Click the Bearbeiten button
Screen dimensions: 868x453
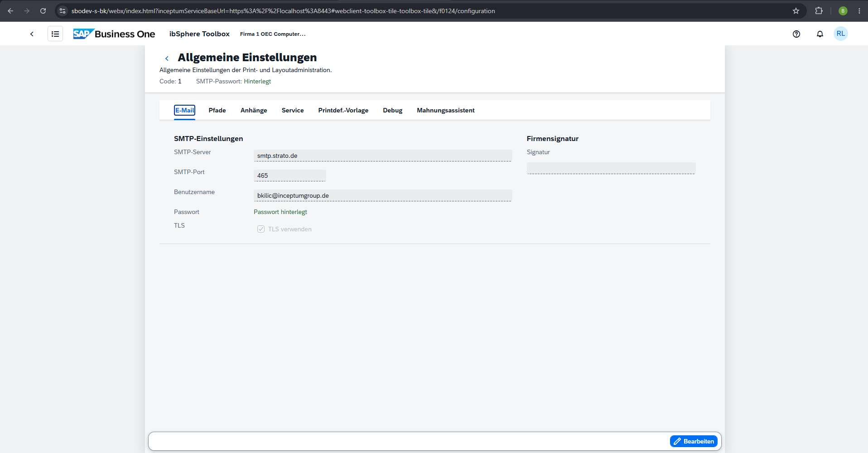(x=694, y=441)
